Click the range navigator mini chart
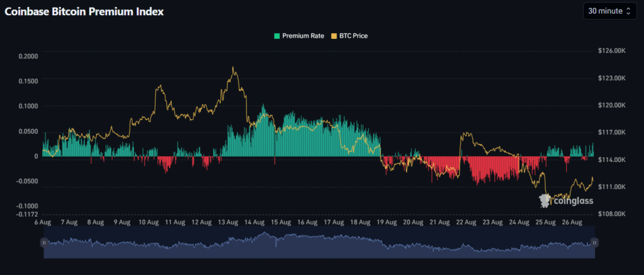Viewport: 644px width, 275px height. pyautogui.click(x=319, y=242)
